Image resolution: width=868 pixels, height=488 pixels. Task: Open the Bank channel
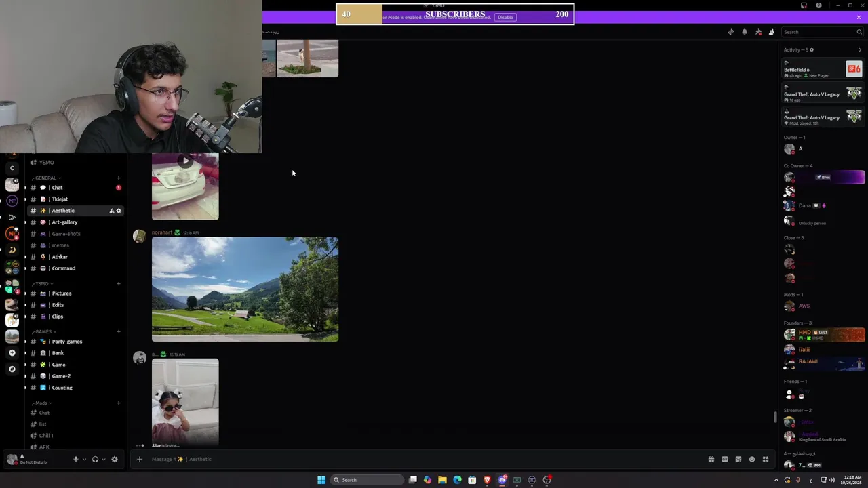(x=75, y=353)
